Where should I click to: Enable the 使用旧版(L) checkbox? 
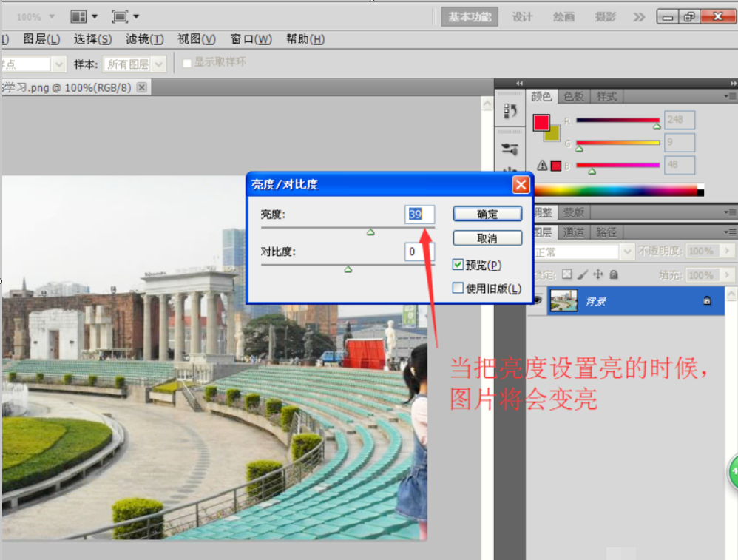[x=458, y=289]
